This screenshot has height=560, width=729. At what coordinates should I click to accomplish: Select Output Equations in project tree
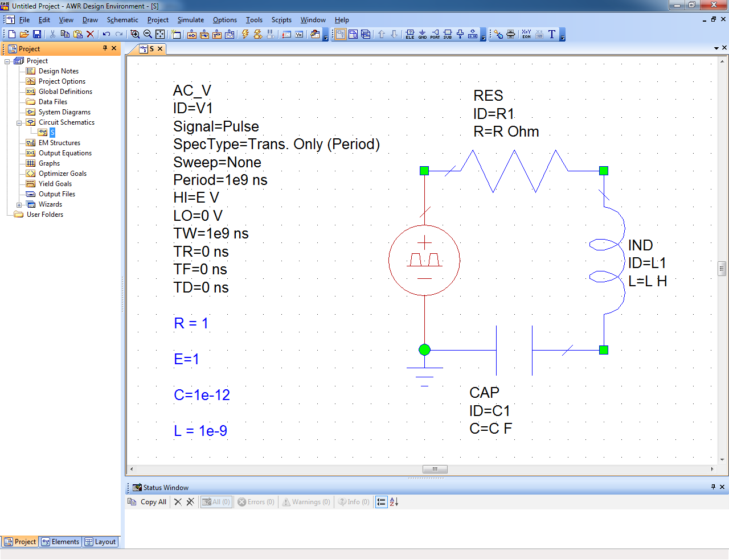pyautogui.click(x=65, y=153)
